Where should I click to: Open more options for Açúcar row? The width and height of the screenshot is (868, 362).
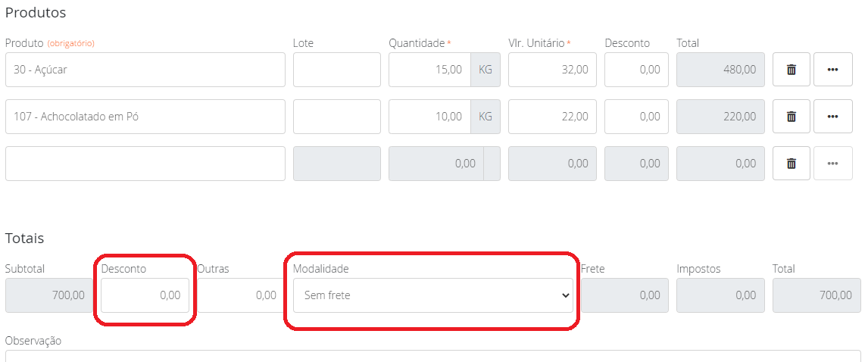coord(832,70)
